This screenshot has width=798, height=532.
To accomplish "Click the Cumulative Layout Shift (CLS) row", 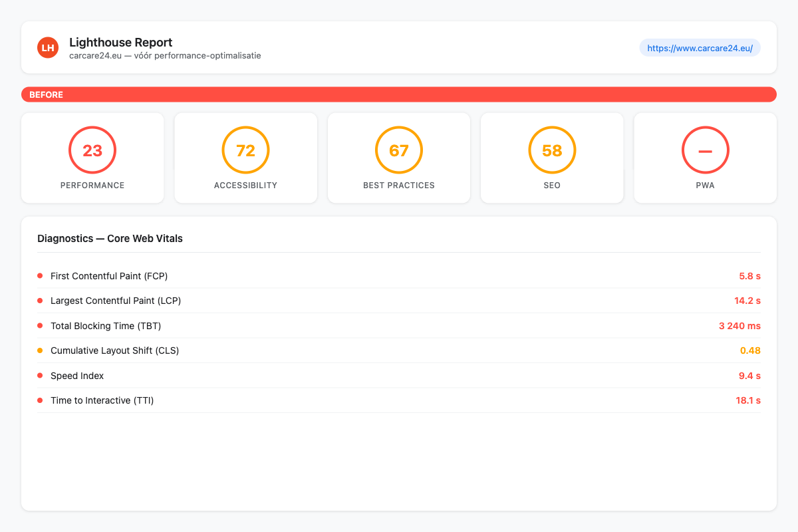I will point(399,350).
